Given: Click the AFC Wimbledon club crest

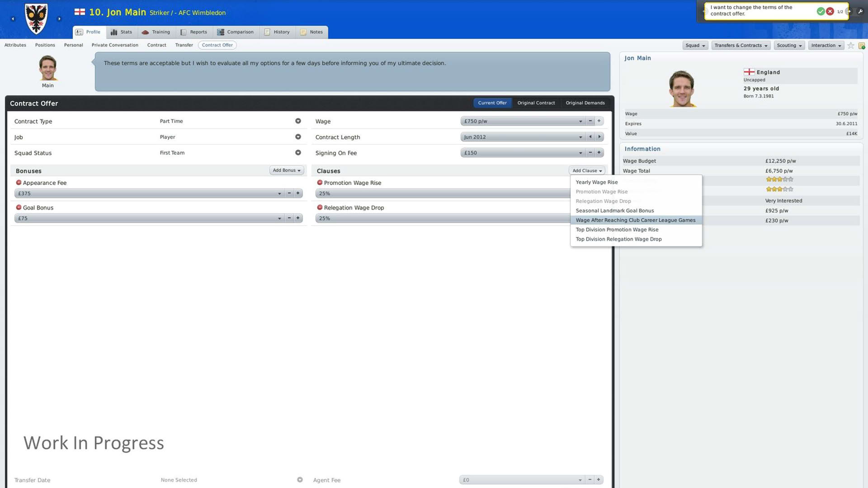Looking at the screenshot, I should 36,19.
